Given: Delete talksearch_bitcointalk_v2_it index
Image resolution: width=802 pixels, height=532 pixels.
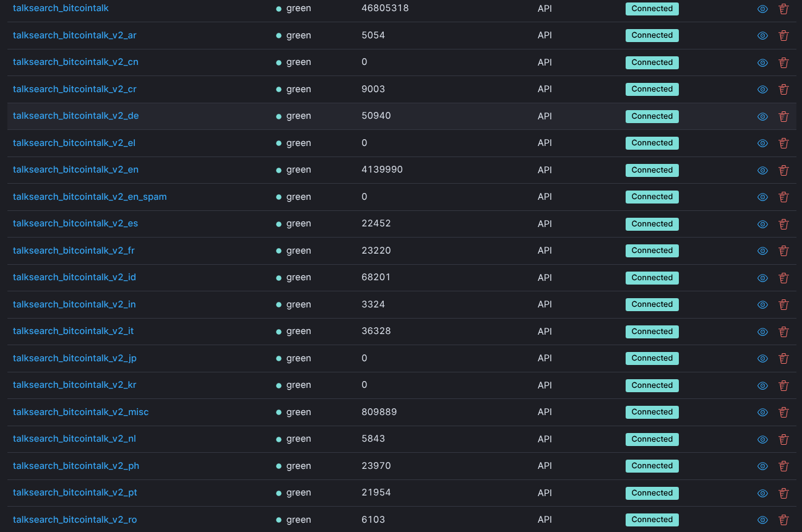Looking at the screenshot, I should (x=783, y=332).
